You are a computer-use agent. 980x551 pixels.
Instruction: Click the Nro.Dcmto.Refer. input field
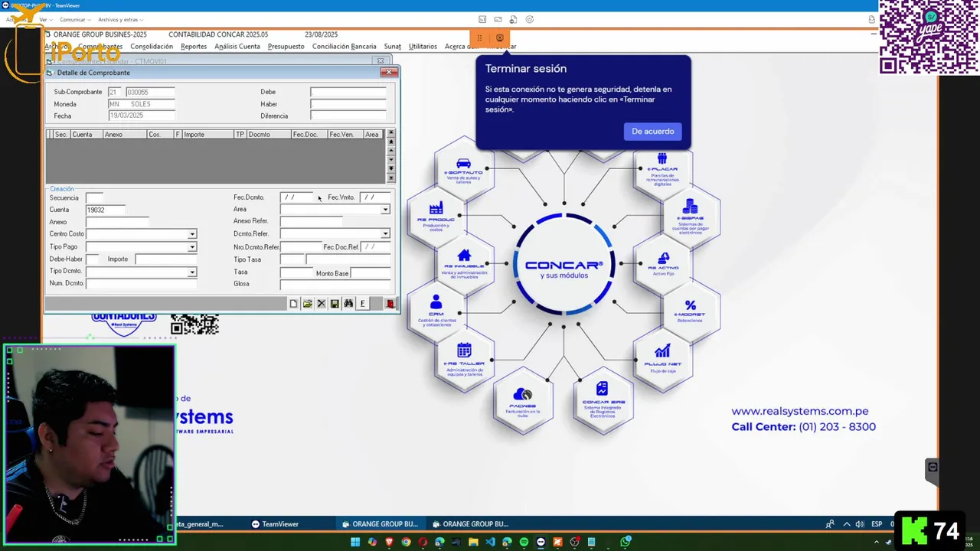300,246
